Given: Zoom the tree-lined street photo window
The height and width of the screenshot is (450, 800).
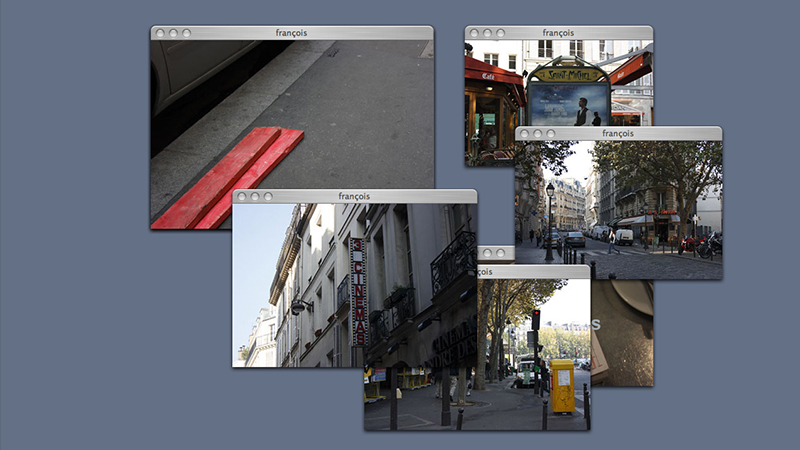Looking at the screenshot, I should [551, 134].
